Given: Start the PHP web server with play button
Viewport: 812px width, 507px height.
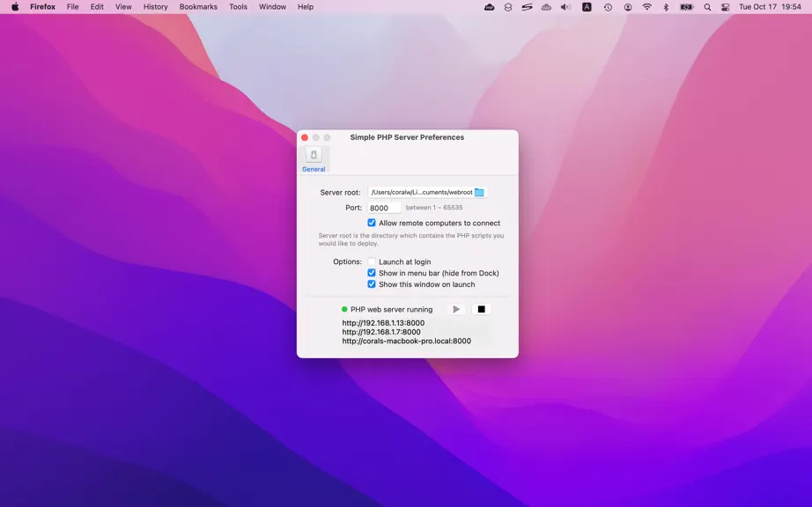Looking at the screenshot, I should click(455, 309).
